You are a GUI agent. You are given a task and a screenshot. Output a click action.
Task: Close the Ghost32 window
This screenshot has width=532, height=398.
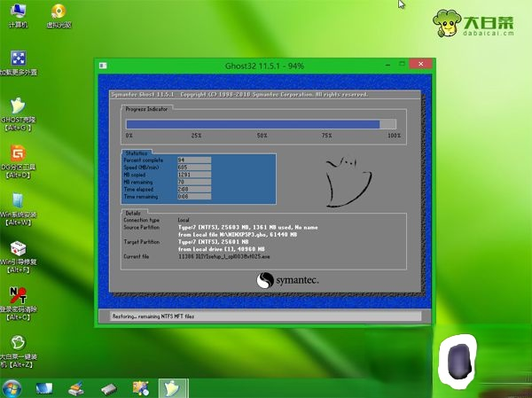click(420, 64)
